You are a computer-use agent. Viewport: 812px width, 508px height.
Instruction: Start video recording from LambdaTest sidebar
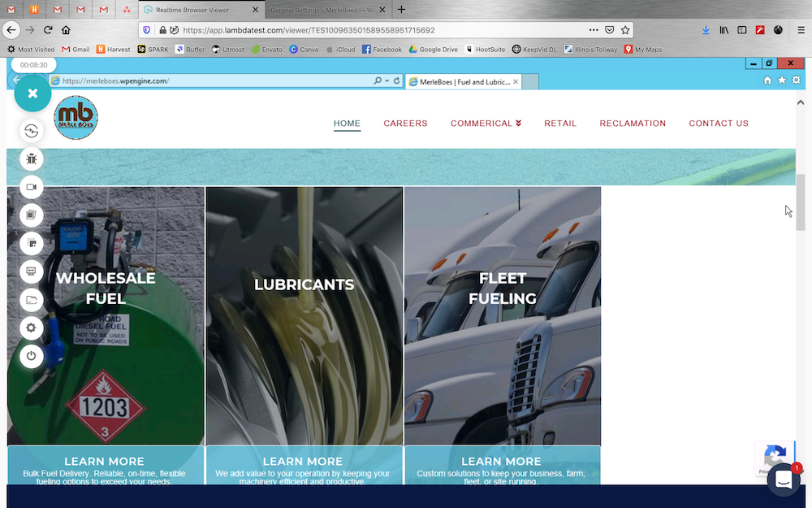(31, 187)
